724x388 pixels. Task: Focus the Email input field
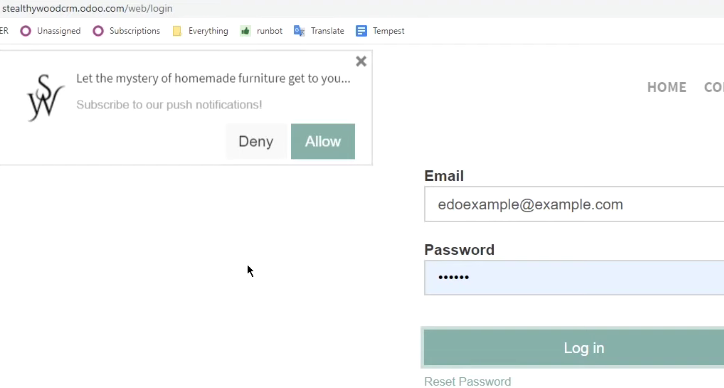574,204
